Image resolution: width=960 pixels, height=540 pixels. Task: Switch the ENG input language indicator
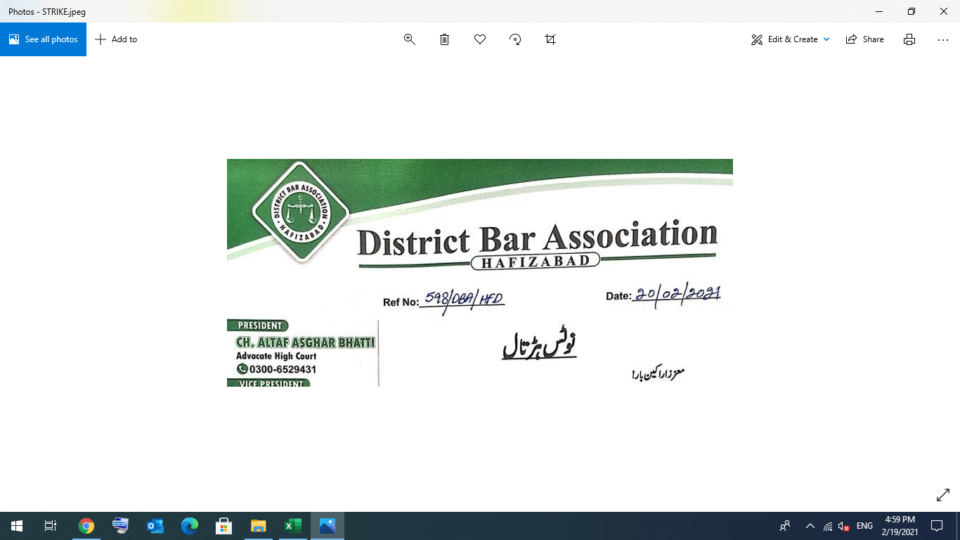(x=864, y=526)
